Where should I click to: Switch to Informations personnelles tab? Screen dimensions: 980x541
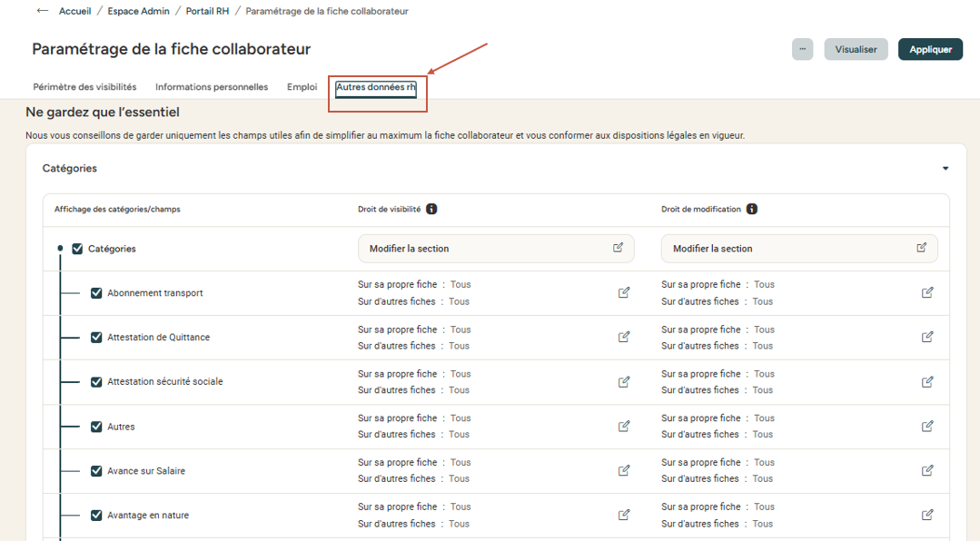212,87
